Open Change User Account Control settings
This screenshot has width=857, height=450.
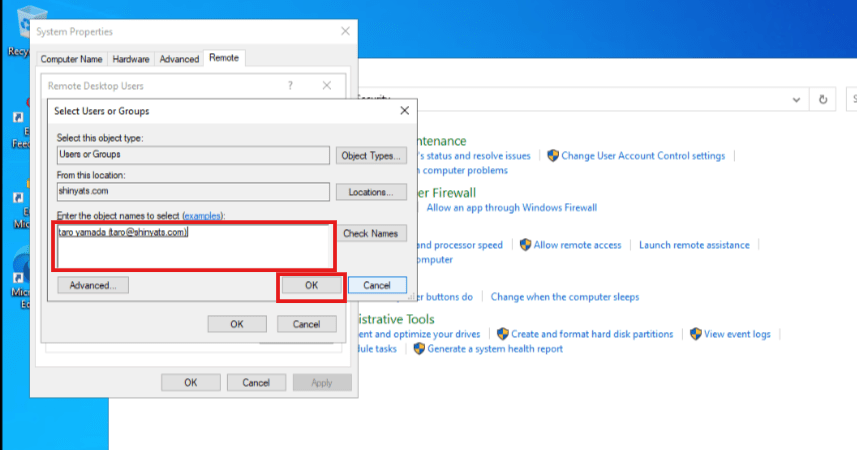coord(643,156)
